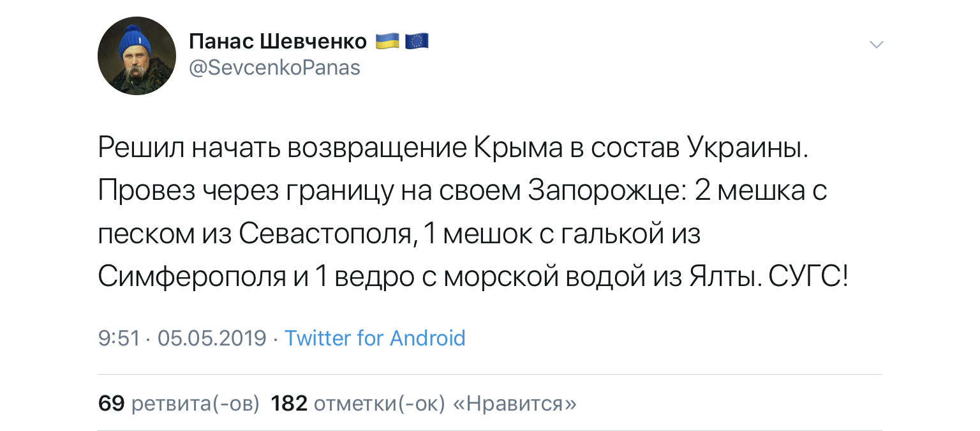The image size is (980, 431).
Task: Click the word Запорожце in tweet text
Action: click(x=605, y=192)
